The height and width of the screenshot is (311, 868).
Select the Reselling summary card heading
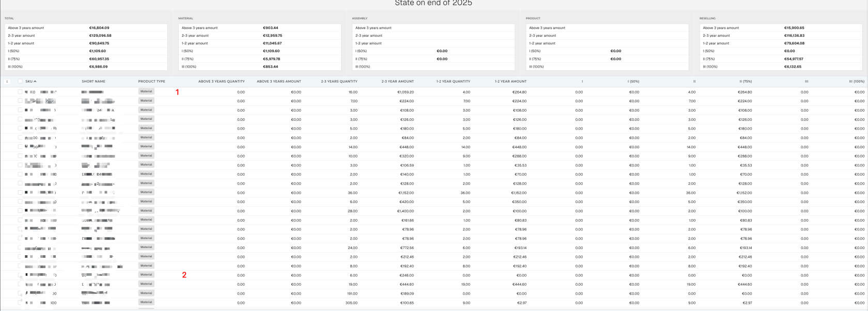pyautogui.click(x=708, y=18)
